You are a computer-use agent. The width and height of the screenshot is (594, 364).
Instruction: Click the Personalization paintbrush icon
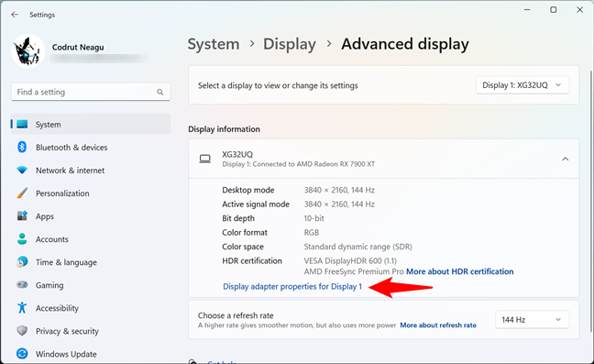[22, 193]
